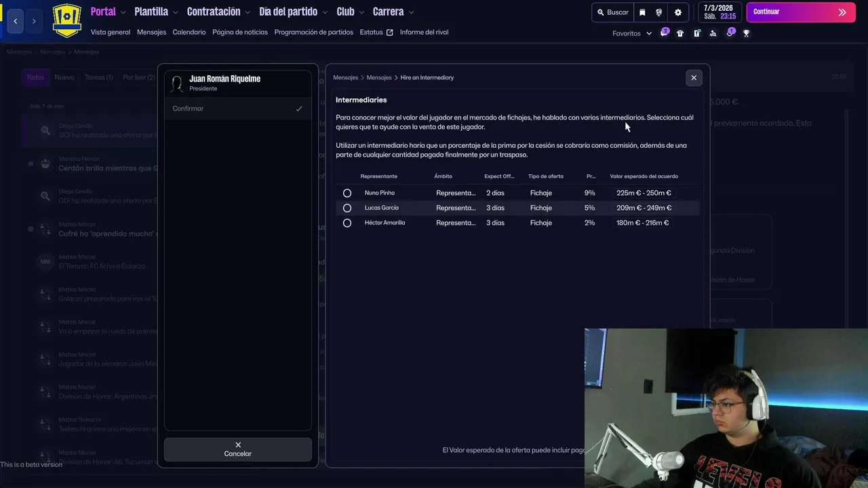868x488 pixels.
Task: Open the messages shortcut with badge 2
Action: coord(665,33)
